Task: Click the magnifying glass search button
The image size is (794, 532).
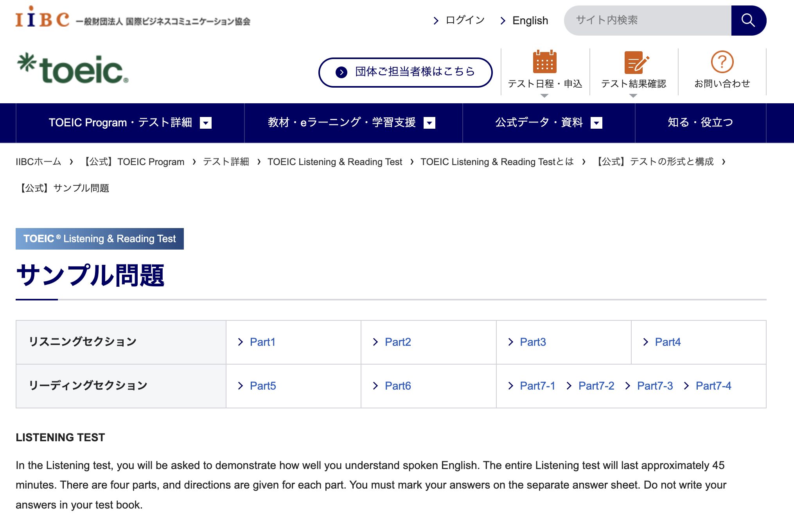Action: [748, 20]
